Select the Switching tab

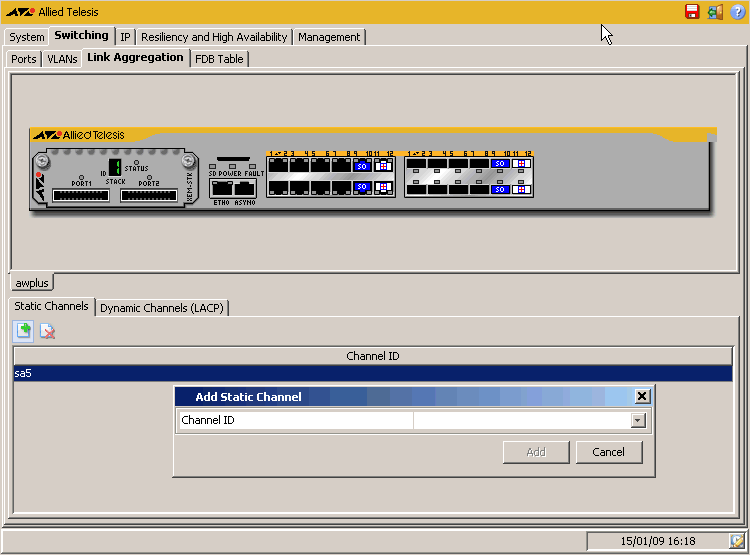tap(81, 35)
